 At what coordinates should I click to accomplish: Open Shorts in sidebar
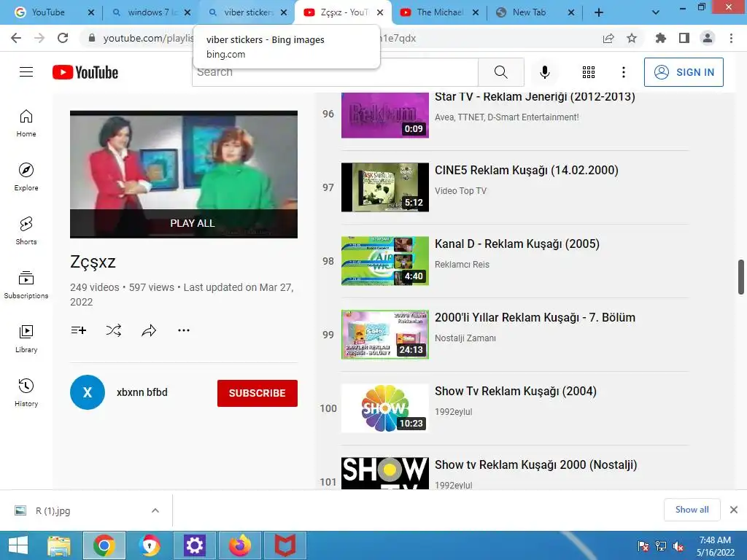click(x=26, y=230)
